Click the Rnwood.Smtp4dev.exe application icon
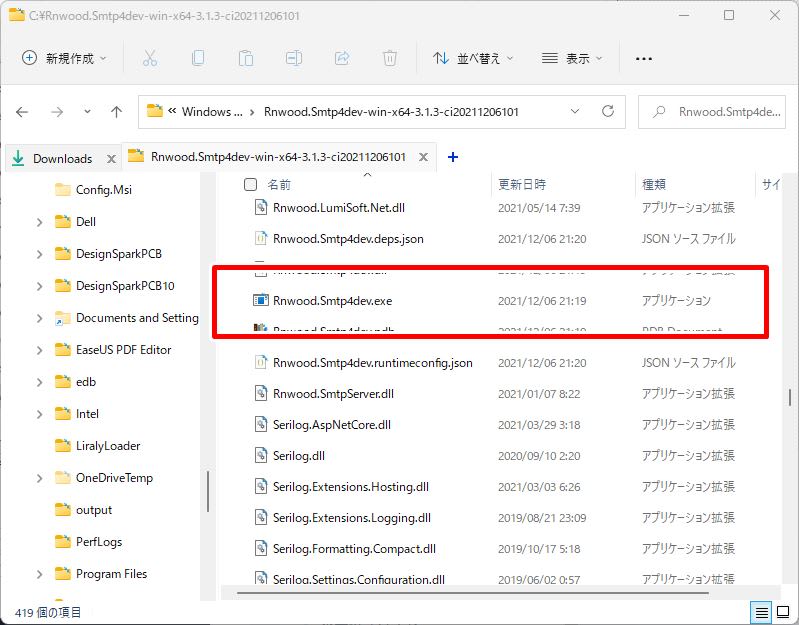This screenshot has height=625, width=799. click(x=260, y=301)
